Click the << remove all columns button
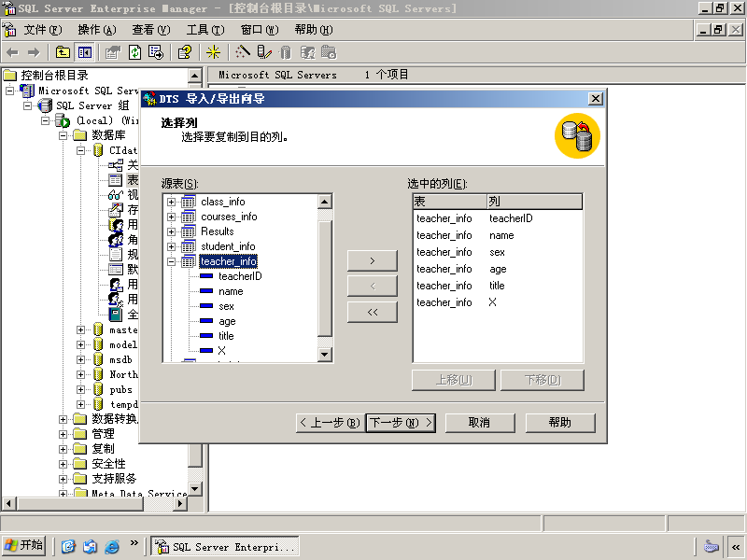747x560 pixels. tap(372, 313)
